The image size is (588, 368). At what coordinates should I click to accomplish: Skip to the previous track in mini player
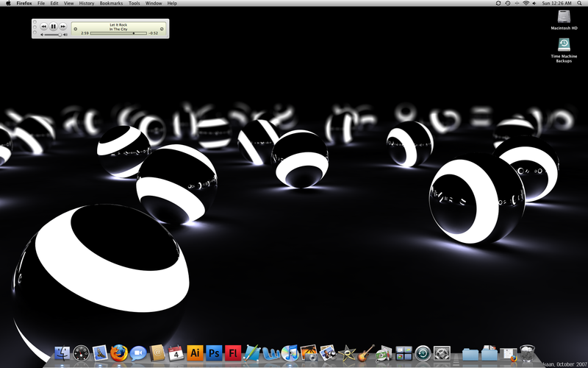click(x=43, y=26)
